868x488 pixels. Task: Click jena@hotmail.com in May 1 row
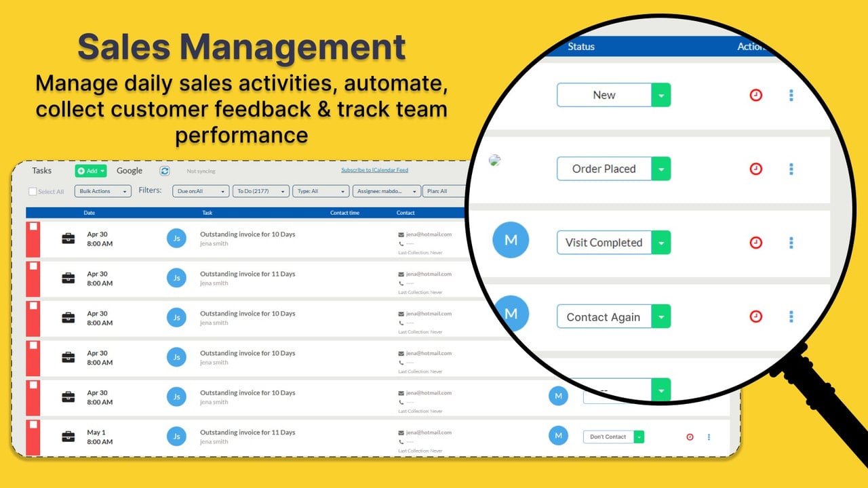tap(429, 432)
